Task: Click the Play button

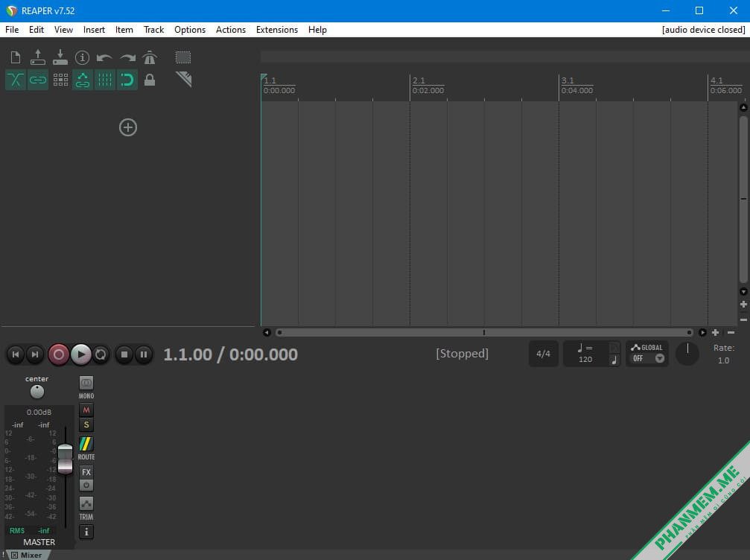Action: tap(81, 354)
